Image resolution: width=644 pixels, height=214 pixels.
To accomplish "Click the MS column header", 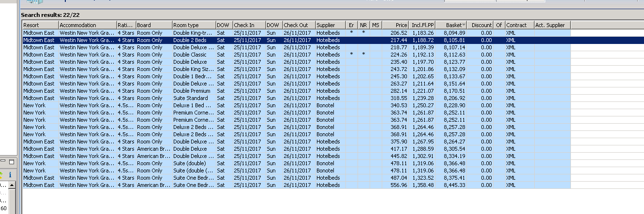I will (x=376, y=25).
